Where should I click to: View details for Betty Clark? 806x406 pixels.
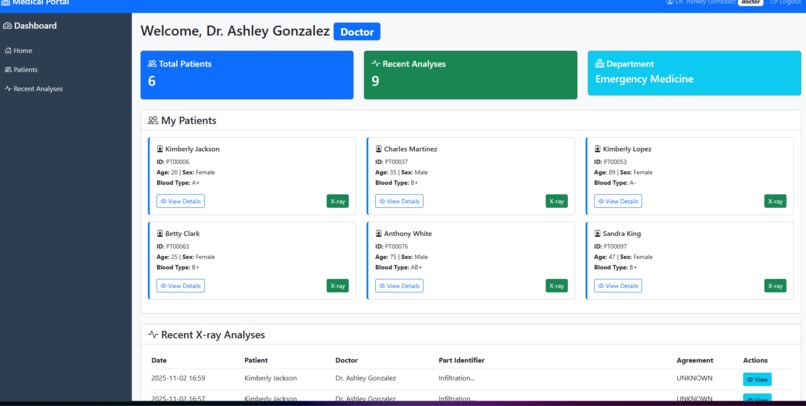coord(180,286)
